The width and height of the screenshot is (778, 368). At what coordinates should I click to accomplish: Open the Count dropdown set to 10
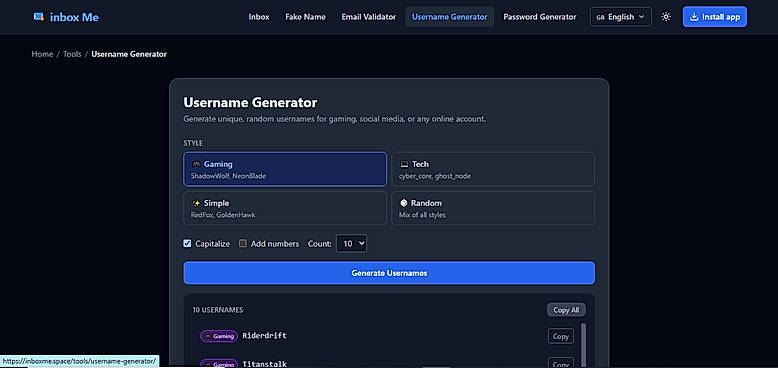pos(351,244)
